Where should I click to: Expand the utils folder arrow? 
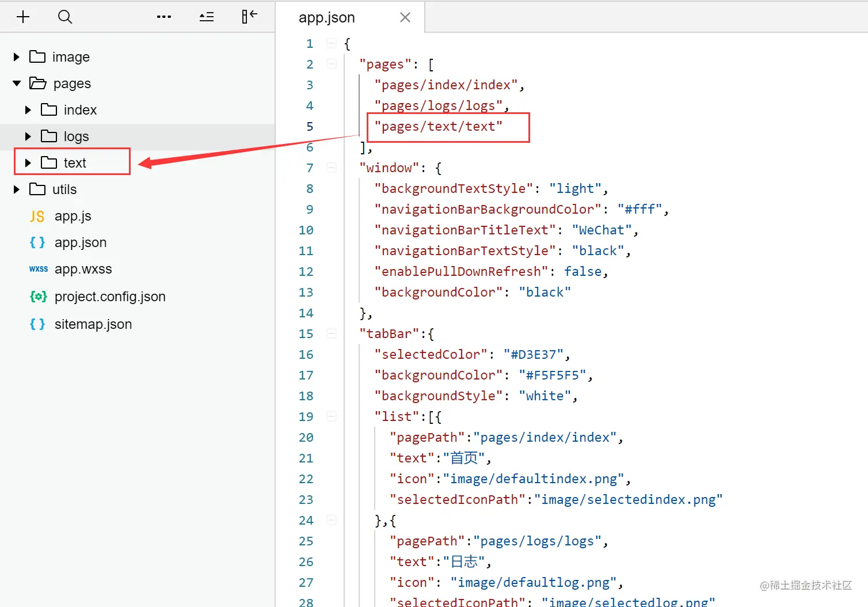pyautogui.click(x=17, y=189)
